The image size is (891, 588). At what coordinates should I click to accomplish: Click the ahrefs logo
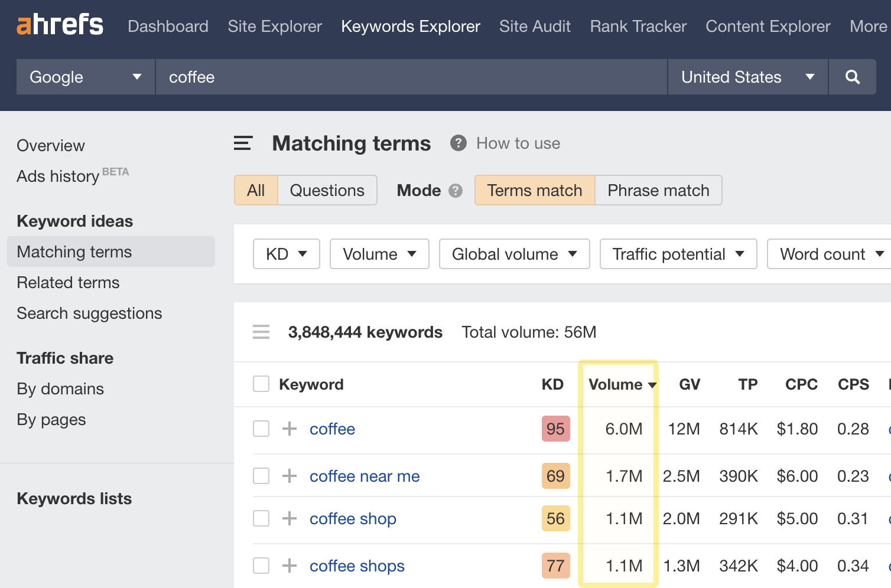(59, 25)
